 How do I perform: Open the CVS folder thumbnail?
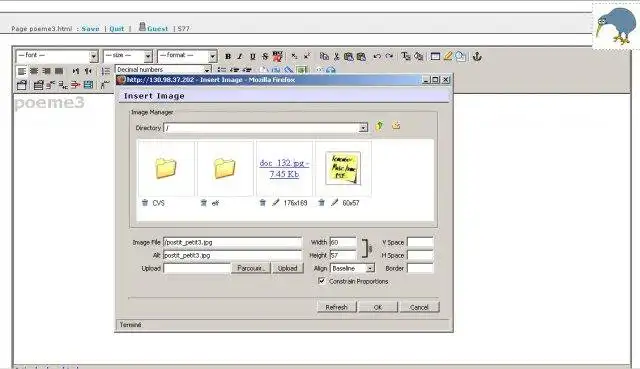click(x=166, y=168)
